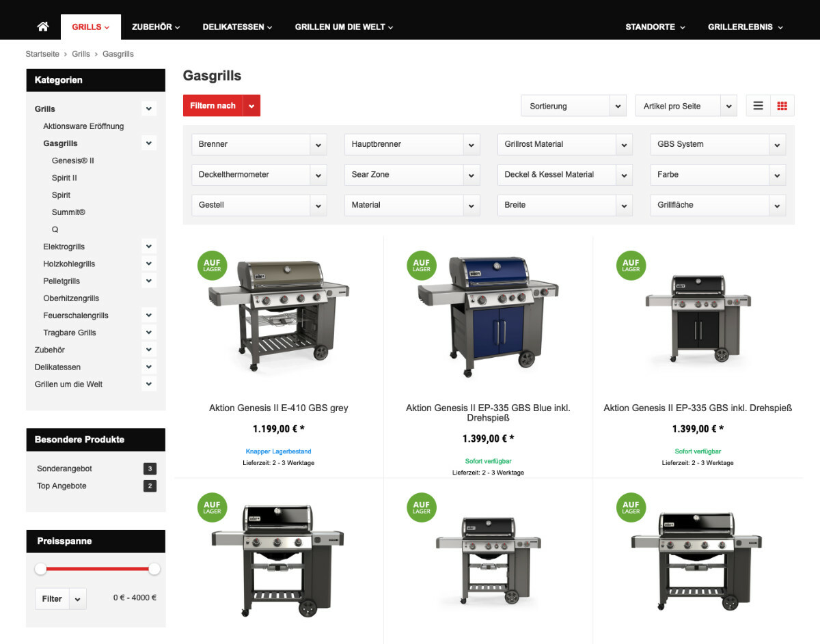Open Genesis II E-410 GBS grey image
Screen dimensions: 820x644
click(278, 316)
